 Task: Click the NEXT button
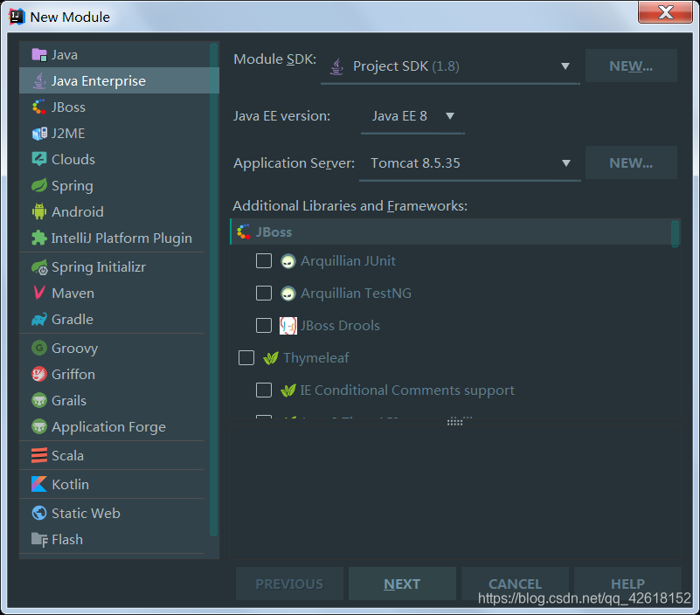(402, 584)
